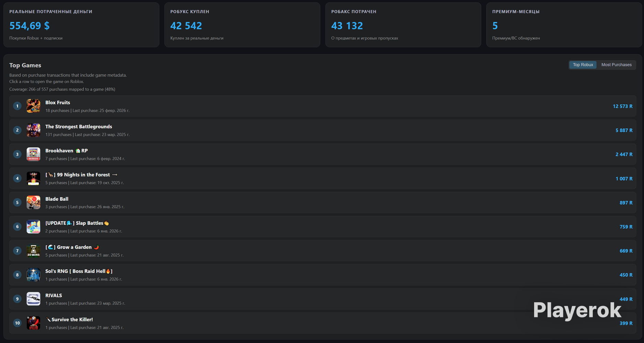Viewport: 644px width, 343px height.
Task: Switch to Top Robux sorting
Action: (583, 65)
